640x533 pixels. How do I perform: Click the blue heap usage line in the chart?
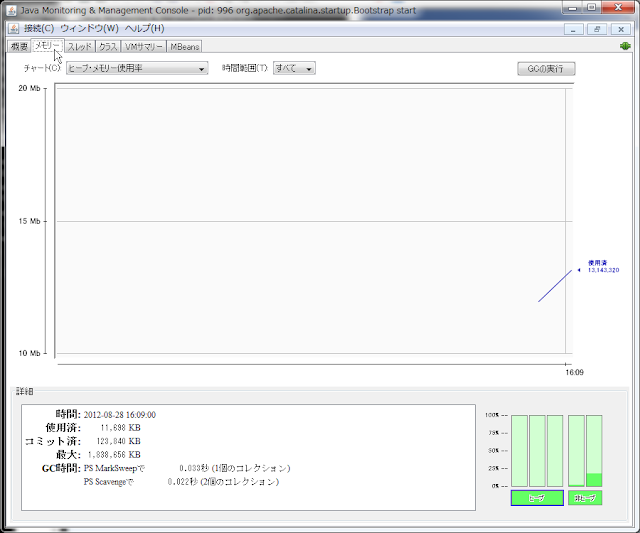click(x=555, y=286)
